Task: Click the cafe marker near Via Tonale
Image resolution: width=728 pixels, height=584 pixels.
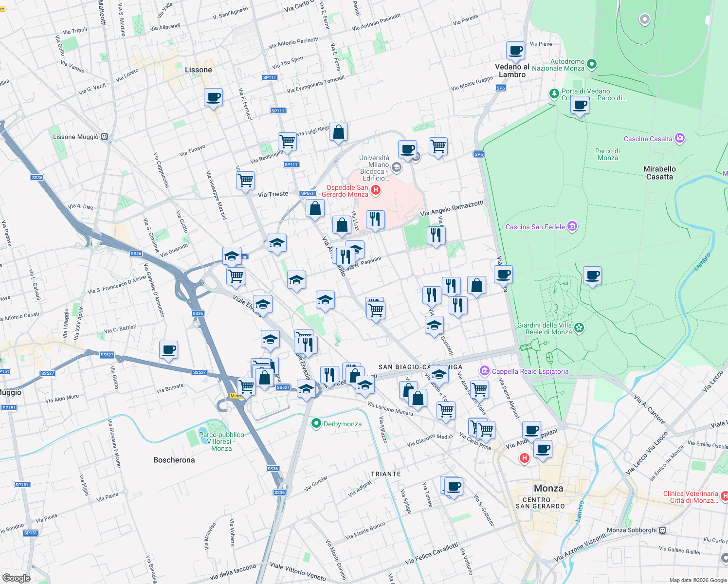Action: 454,486
